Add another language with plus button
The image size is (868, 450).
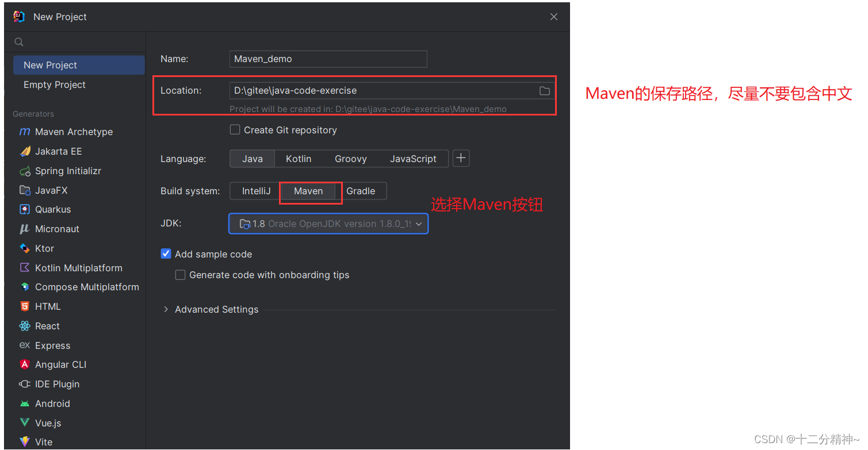[x=461, y=159]
